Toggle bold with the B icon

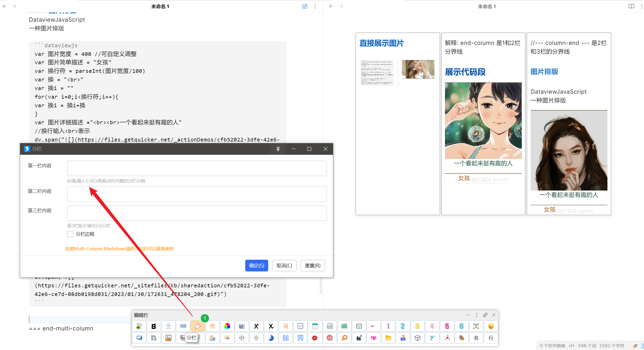click(154, 326)
